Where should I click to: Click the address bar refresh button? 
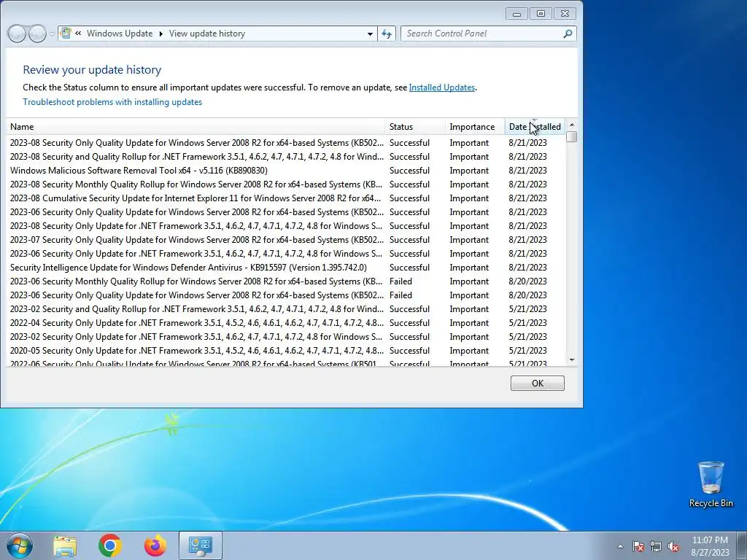[x=387, y=34]
